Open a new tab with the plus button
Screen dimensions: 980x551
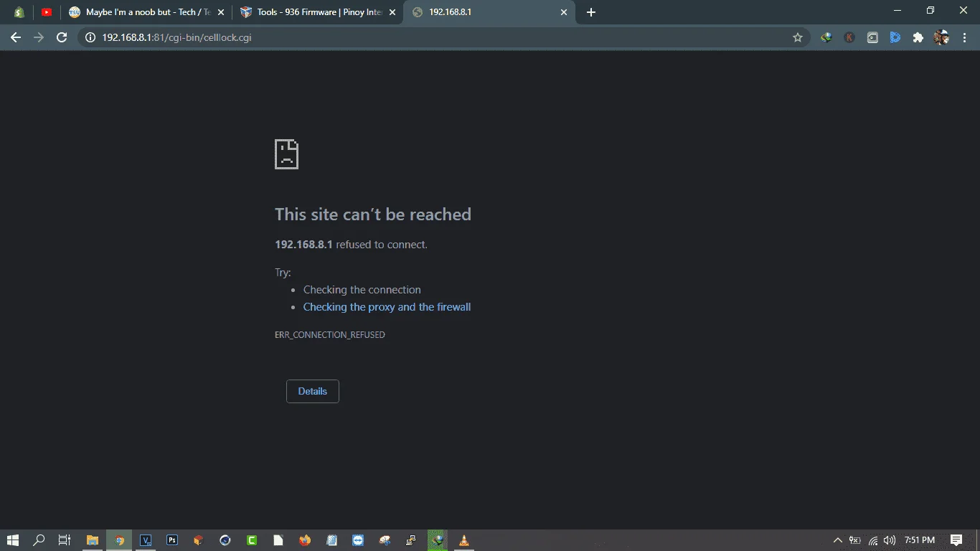tap(591, 12)
